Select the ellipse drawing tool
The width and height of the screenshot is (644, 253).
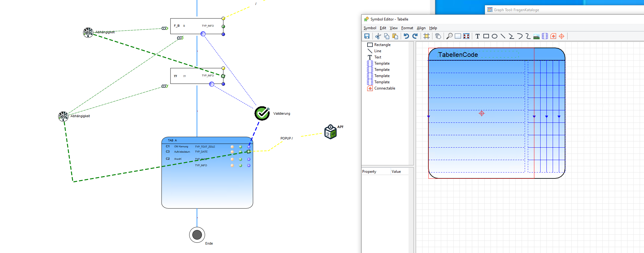495,36
